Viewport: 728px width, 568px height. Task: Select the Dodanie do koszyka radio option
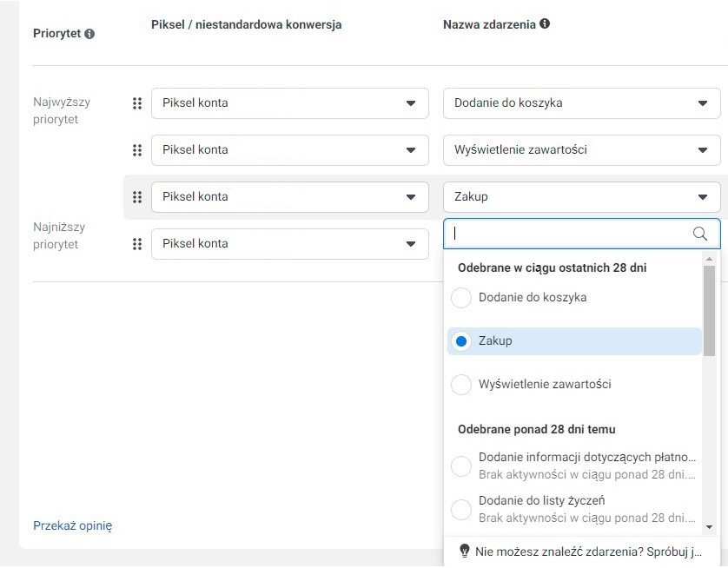(461, 297)
